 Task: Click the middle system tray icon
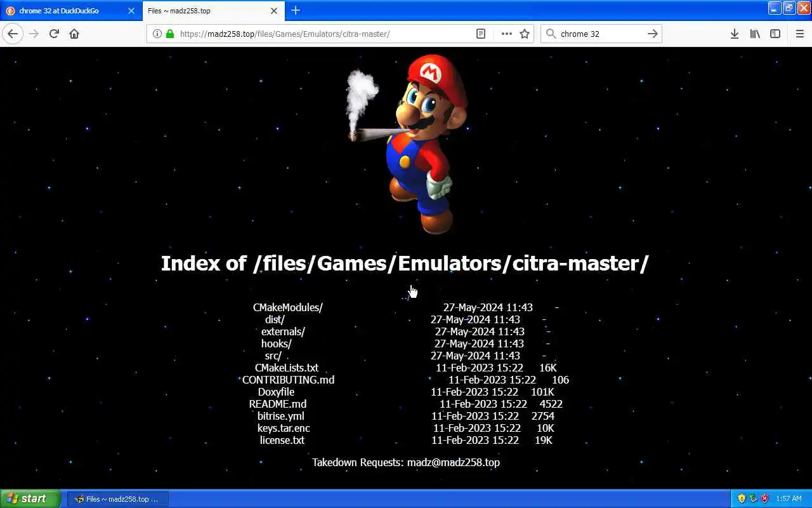pyautogui.click(x=753, y=499)
